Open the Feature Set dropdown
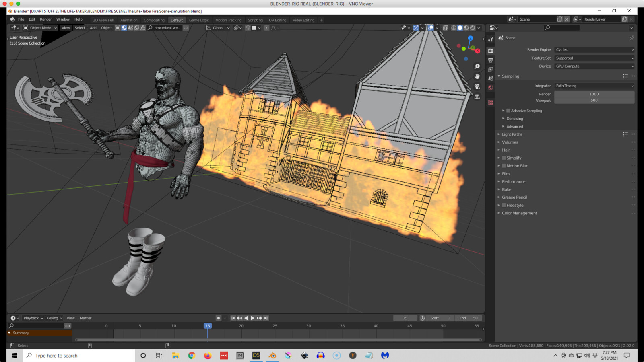The width and height of the screenshot is (644, 362). pyautogui.click(x=594, y=58)
